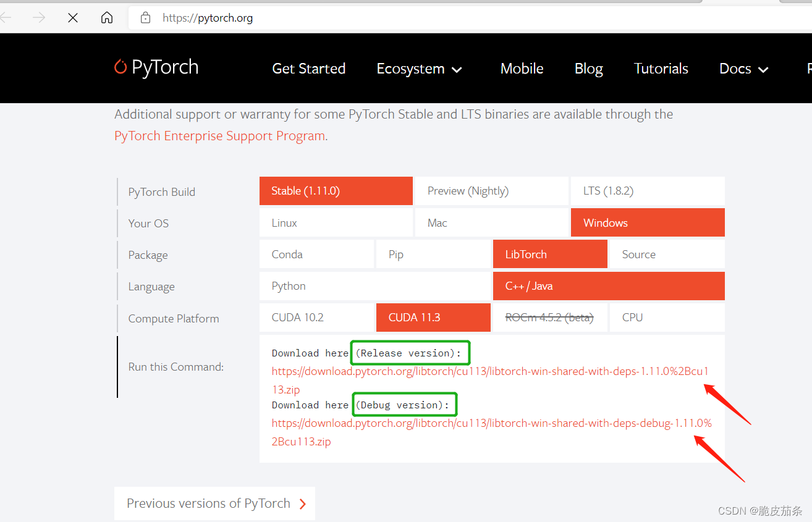Open the Tutorials menu item
This screenshot has width=812, height=522.
tap(661, 69)
